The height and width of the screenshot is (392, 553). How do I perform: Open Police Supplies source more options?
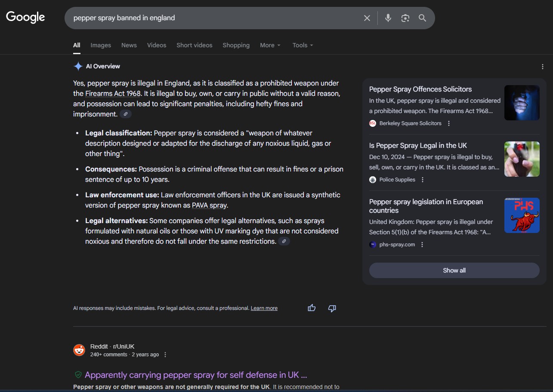(423, 180)
